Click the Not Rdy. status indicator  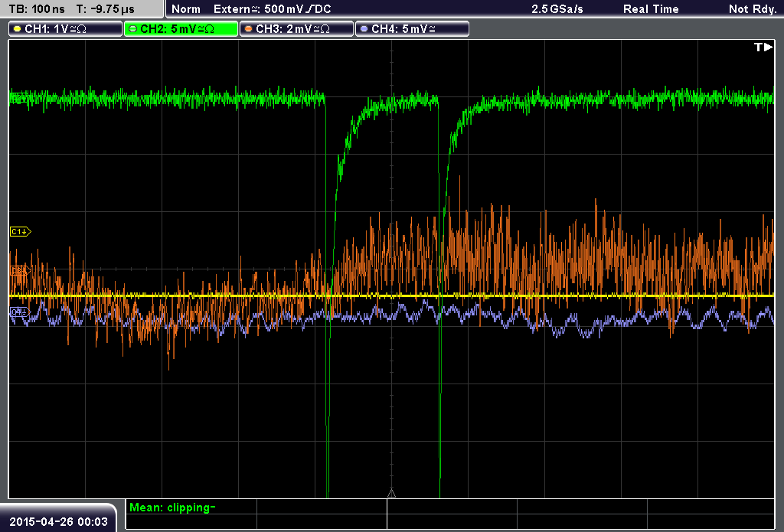click(x=753, y=9)
